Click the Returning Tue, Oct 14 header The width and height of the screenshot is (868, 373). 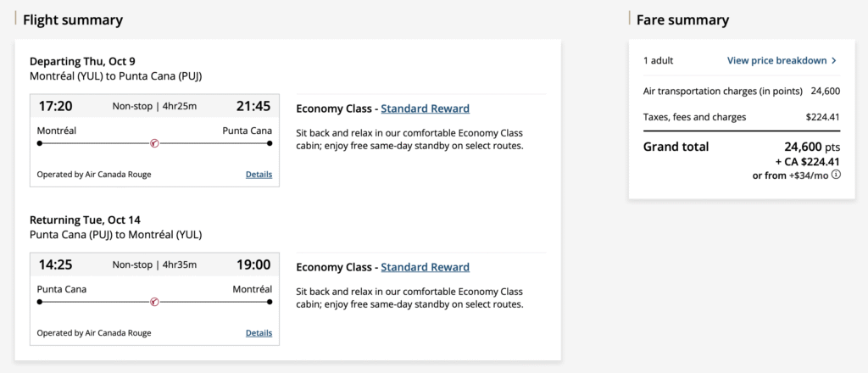[x=85, y=220]
